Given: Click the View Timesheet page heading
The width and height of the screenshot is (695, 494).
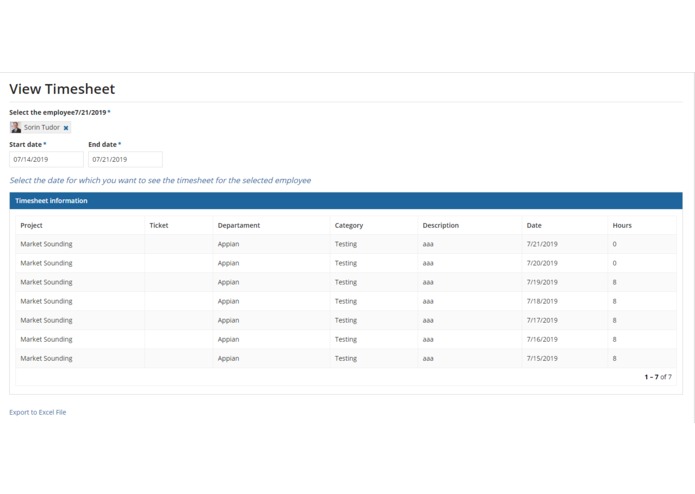Looking at the screenshot, I should click(62, 89).
